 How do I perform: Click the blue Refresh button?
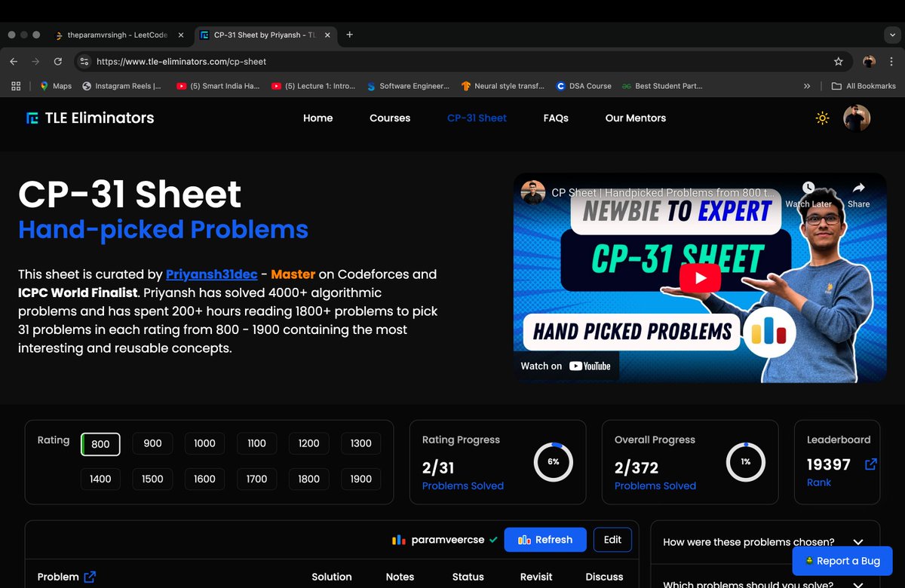point(545,539)
